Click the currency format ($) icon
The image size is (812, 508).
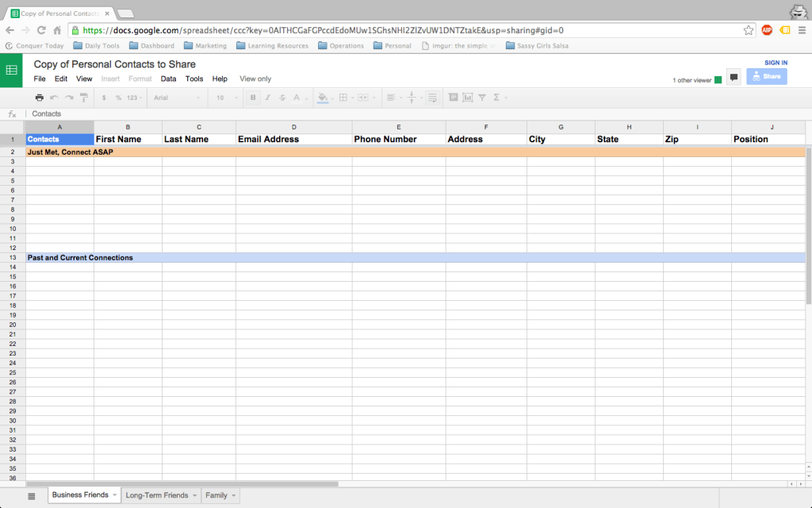104,97
